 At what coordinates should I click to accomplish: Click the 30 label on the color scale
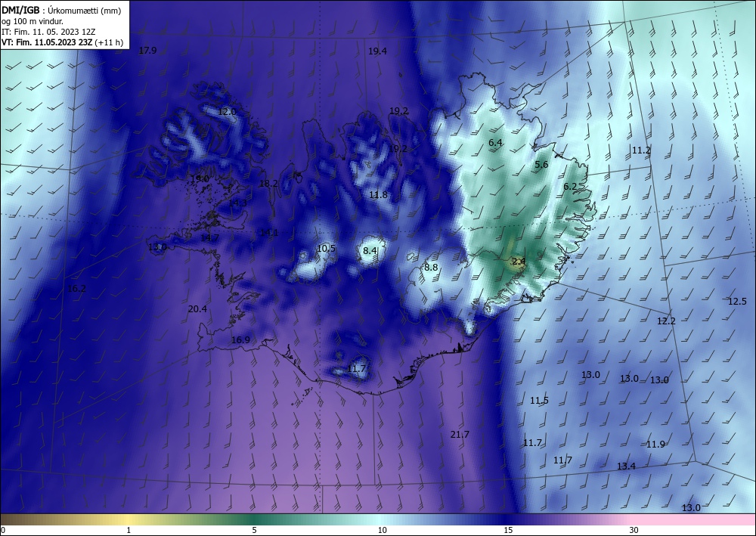pyautogui.click(x=634, y=530)
